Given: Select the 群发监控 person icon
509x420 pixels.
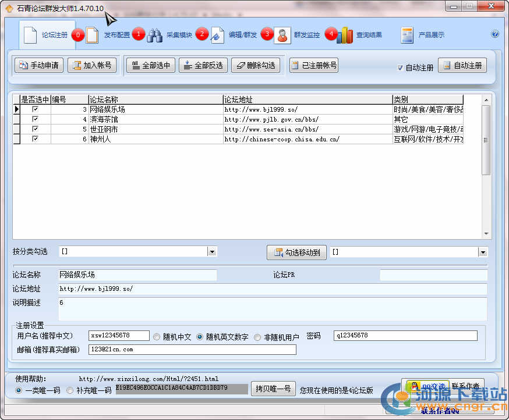Looking at the screenshot, I should (x=282, y=35).
